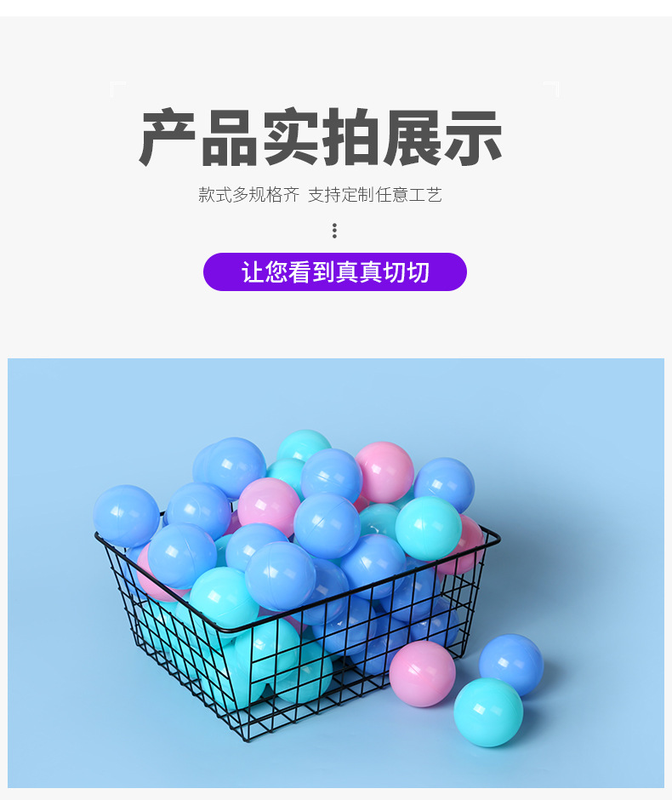The width and height of the screenshot is (672, 800).
Task: Click the top-left corner bracket decoration
Action: (x=117, y=89)
